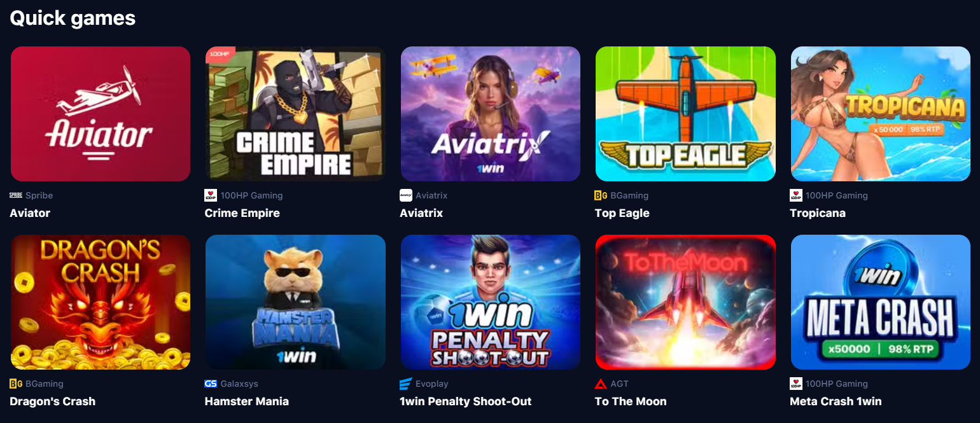
Task: Click the Aviatrix game title text
Action: [x=421, y=213]
